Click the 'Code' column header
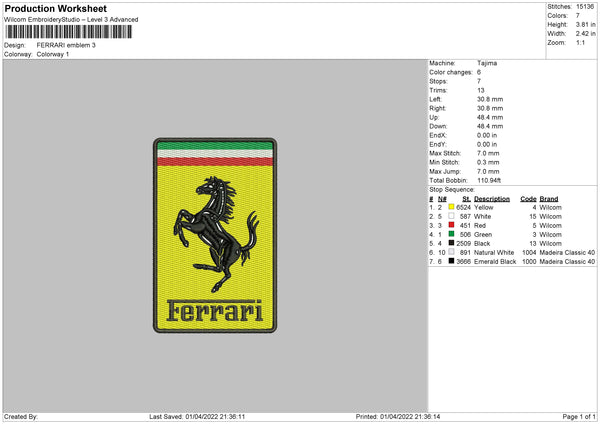 coord(528,199)
